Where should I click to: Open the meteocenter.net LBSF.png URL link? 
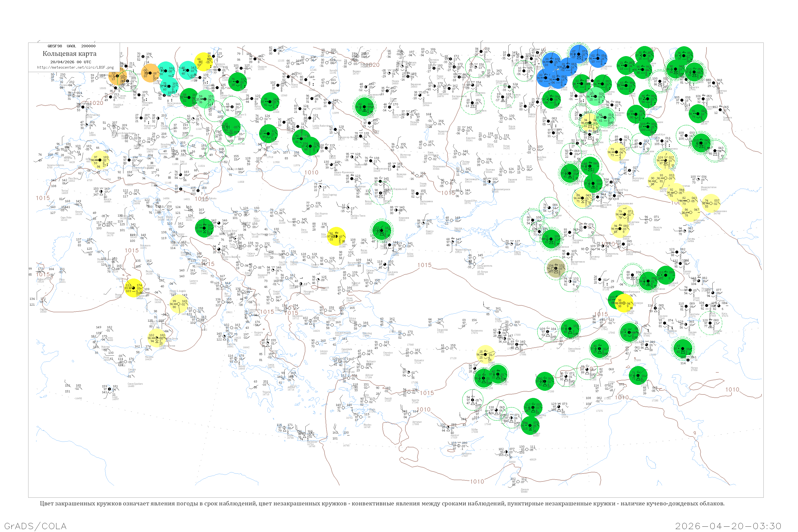pos(75,68)
